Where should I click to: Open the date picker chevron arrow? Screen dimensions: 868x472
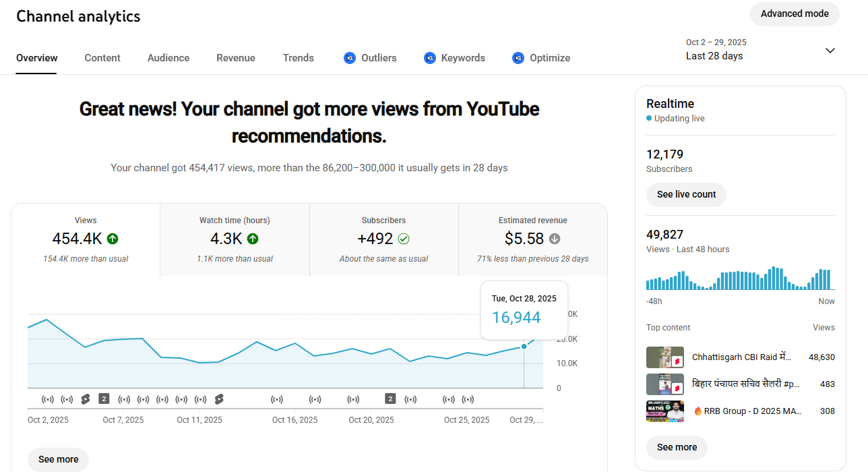coord(830,51)
